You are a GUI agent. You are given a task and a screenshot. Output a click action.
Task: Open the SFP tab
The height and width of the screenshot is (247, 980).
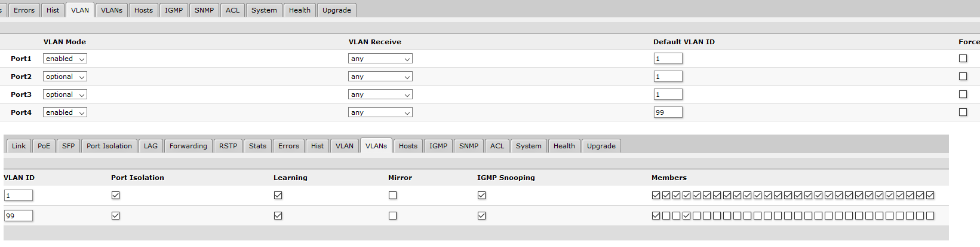[69, 146]
